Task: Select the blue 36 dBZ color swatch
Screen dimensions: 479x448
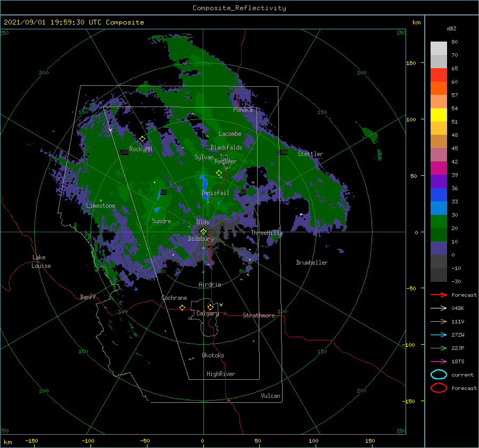Action: pos(439,194)
